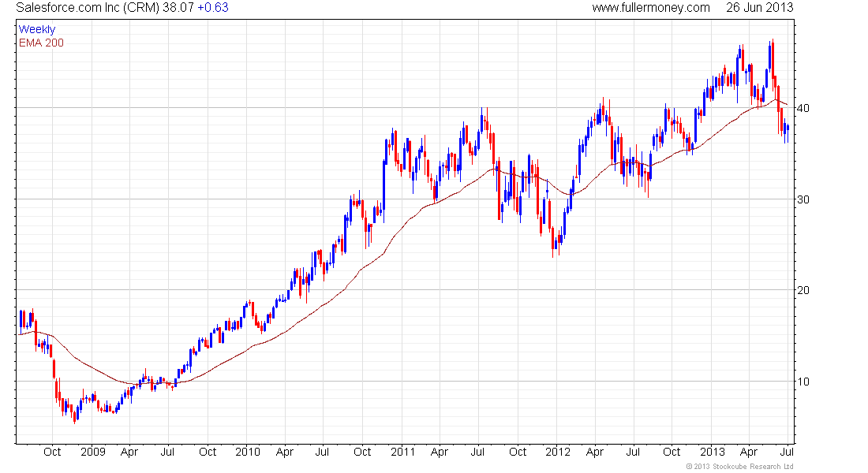Click the chart title 'Salesforce.com Inc (CRM)'

coord(88,8)
